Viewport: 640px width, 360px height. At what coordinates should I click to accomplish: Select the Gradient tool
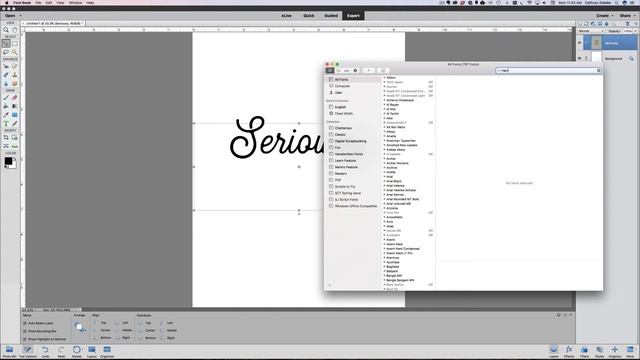tap(15, 106)
